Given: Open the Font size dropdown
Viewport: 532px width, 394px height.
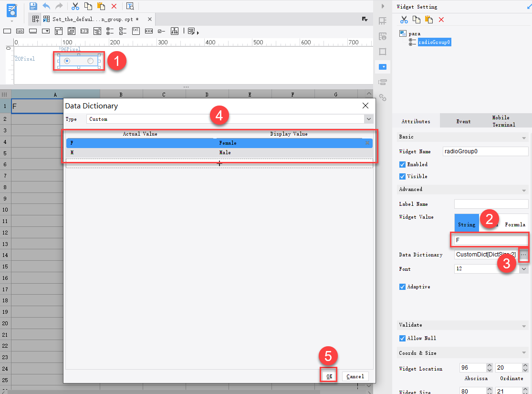Looking at the screenshot, I should coord(523,268).
